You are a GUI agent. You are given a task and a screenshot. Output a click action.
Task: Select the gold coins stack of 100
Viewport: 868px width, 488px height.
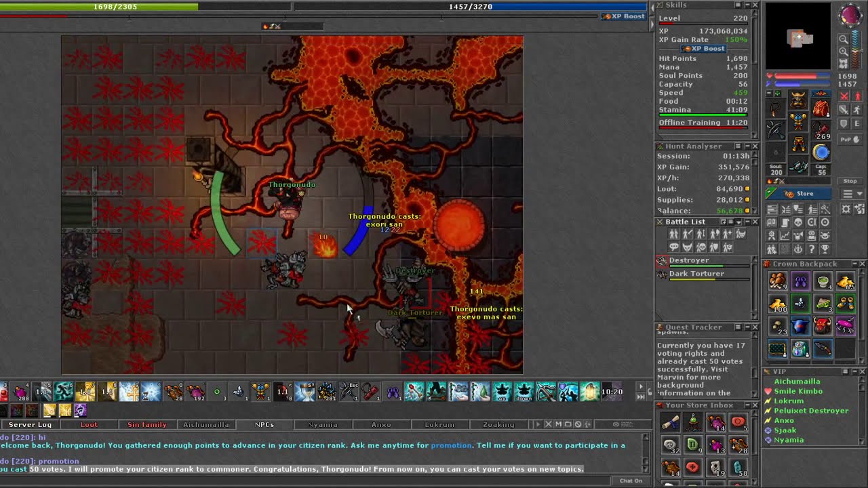778,304
